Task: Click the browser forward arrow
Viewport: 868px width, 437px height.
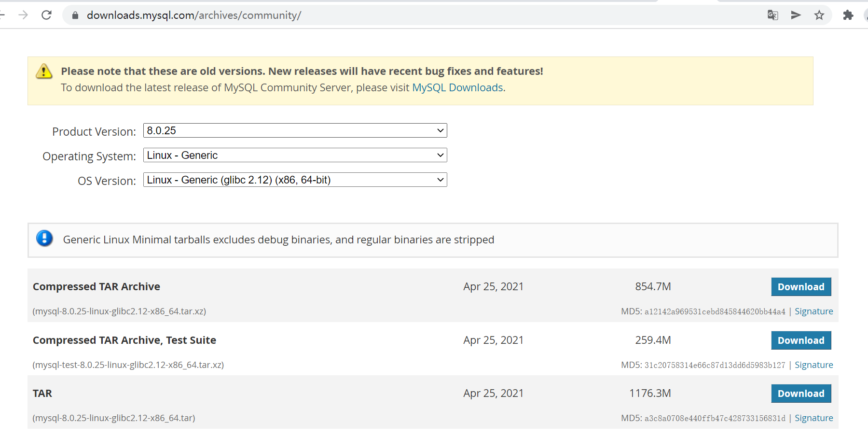Action: tap(23, 15)
